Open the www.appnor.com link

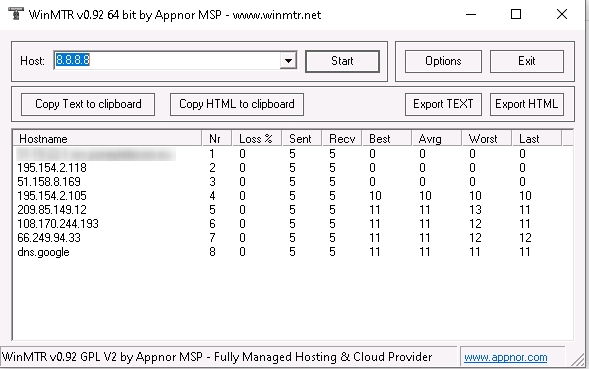pos(506,357)
